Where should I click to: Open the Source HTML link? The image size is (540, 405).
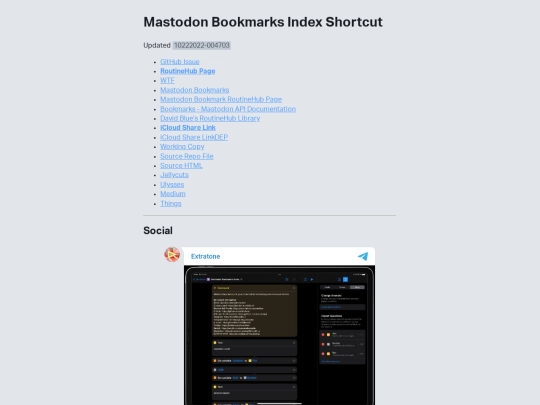(181, 165)
